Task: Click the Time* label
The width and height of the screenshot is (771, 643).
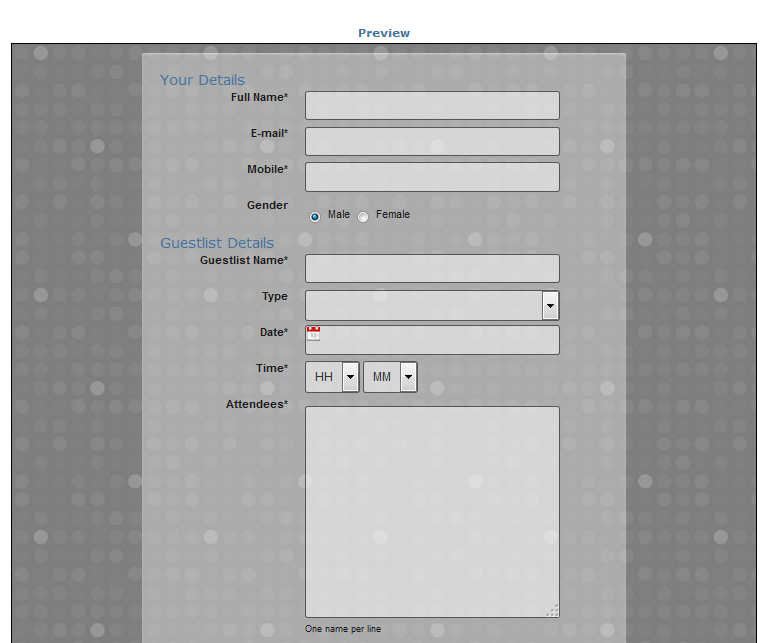Action: (x=272, y=368)
